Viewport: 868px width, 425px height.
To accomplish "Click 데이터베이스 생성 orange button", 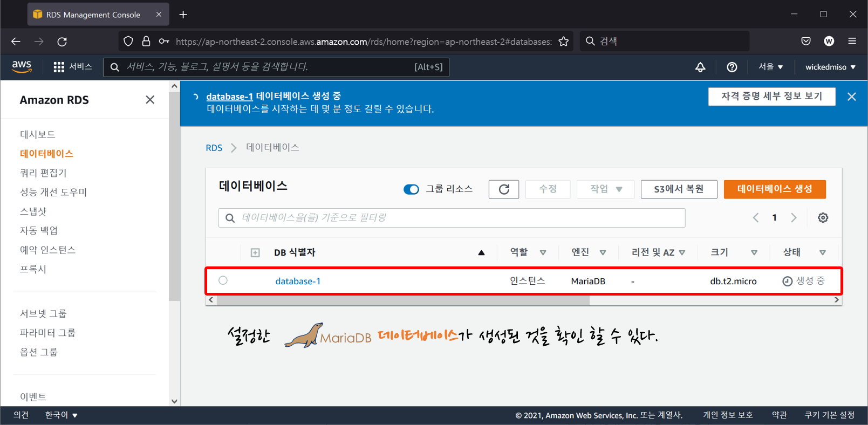I will click(x=775, y=189).
